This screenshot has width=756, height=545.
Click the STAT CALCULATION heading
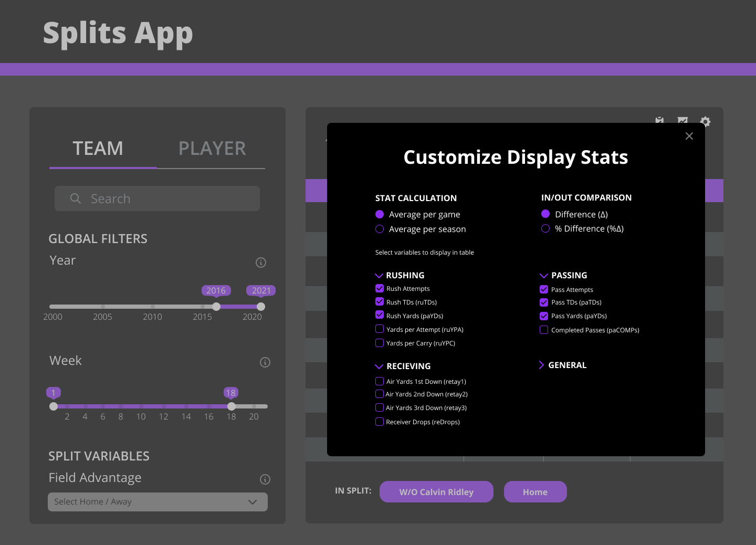[x=416, y=198]
